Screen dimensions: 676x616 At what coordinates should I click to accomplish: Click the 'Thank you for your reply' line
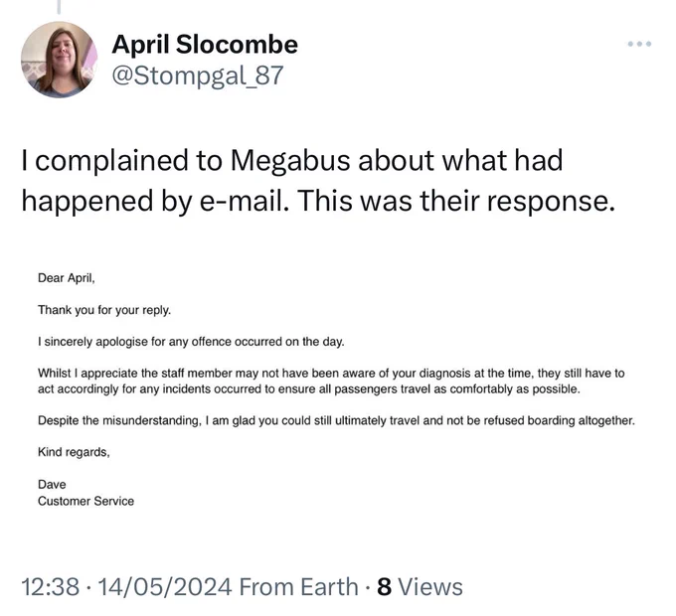click(104, 310)
